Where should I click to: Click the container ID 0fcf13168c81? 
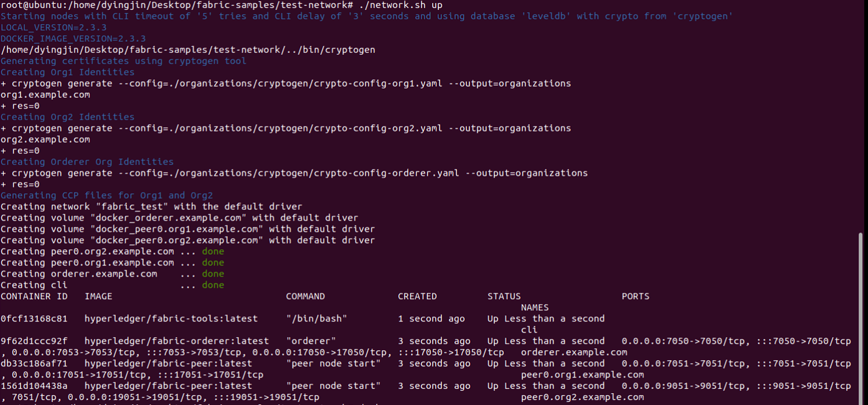pos(34,319)
